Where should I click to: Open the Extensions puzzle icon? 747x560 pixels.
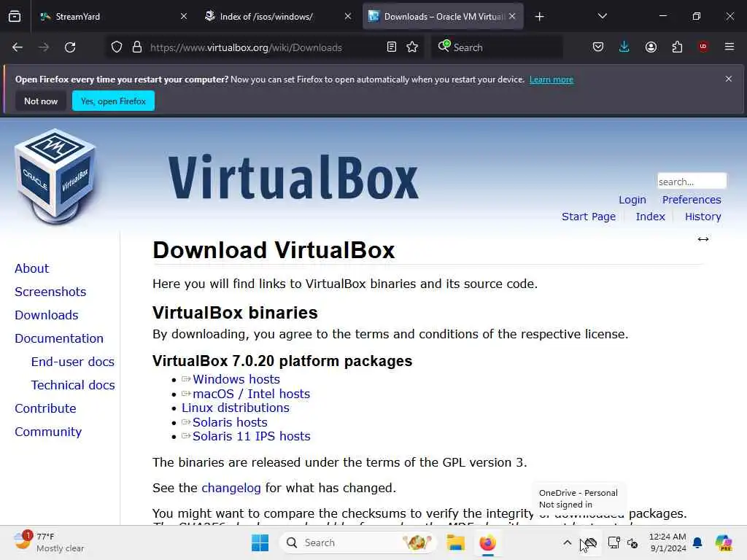tap(677, 47)
